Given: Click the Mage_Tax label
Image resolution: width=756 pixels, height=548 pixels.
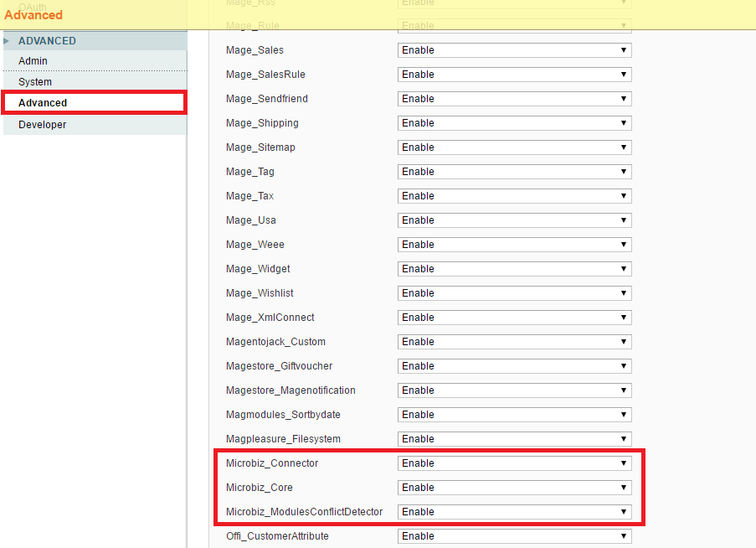Looking at the screenshot, I should (249, 196).
